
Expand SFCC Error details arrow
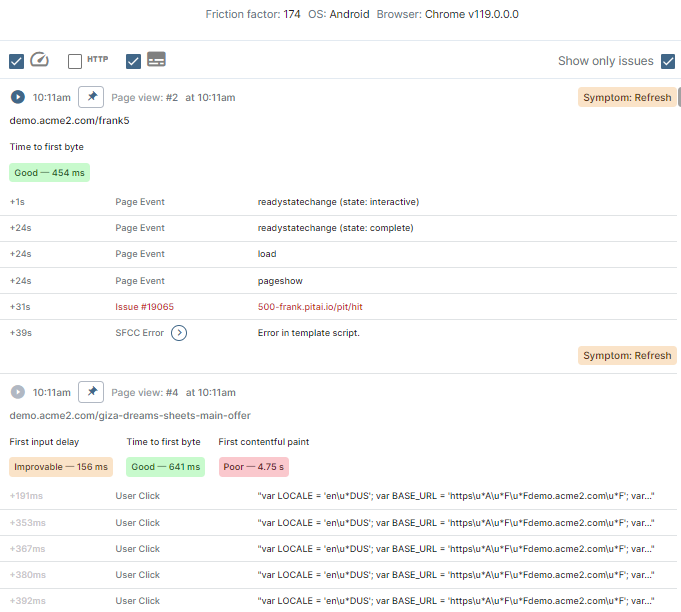[179, 333]
